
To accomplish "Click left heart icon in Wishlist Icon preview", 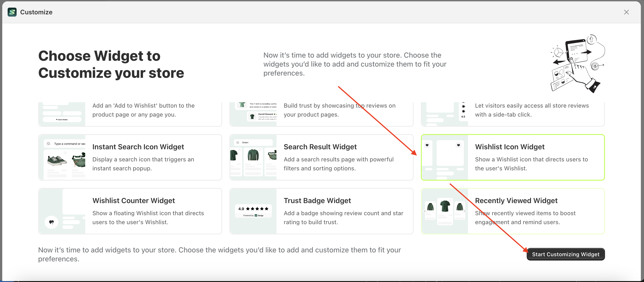I will 427,145.
